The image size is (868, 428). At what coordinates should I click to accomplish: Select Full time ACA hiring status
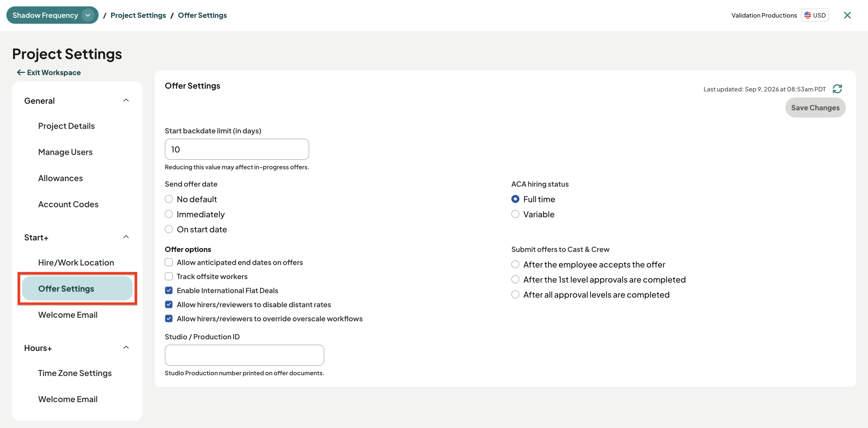click(515, 199)
